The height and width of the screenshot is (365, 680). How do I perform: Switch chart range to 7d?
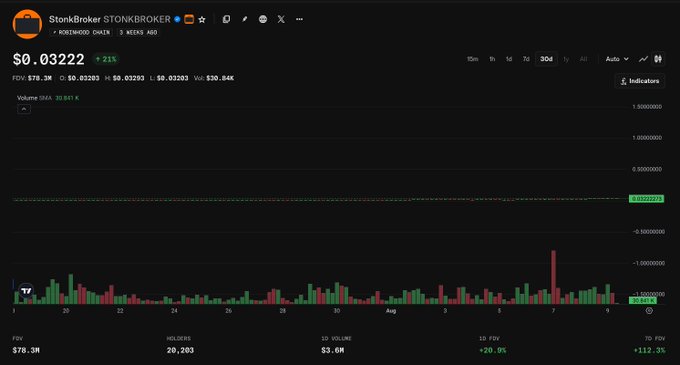click(x=526, y=59)
